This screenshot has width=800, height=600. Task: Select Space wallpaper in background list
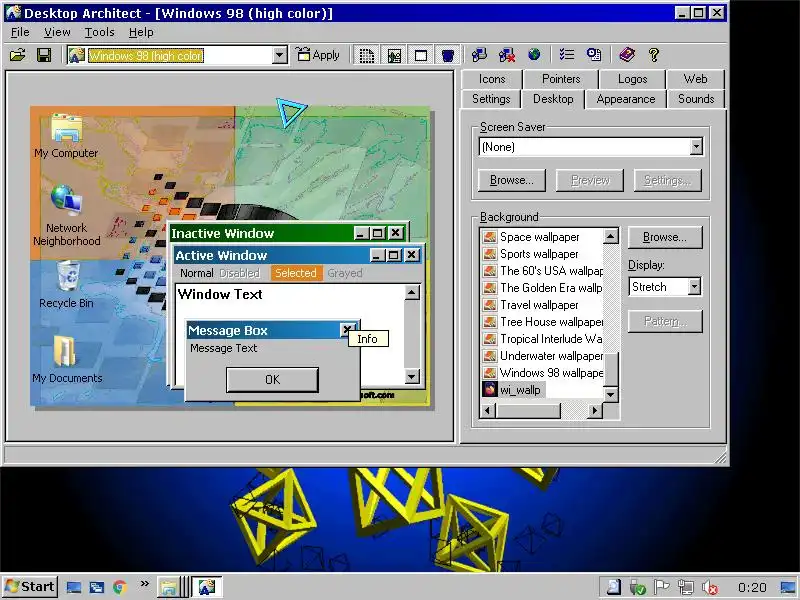540,237
